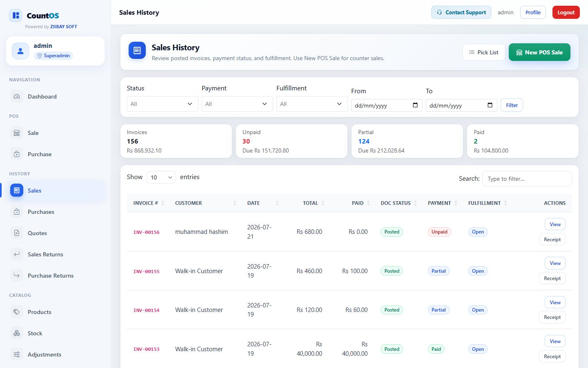The height and width of the screenshot is (368, 588).
Task: Click the red Logout button
Action: (x=566, y=12)
